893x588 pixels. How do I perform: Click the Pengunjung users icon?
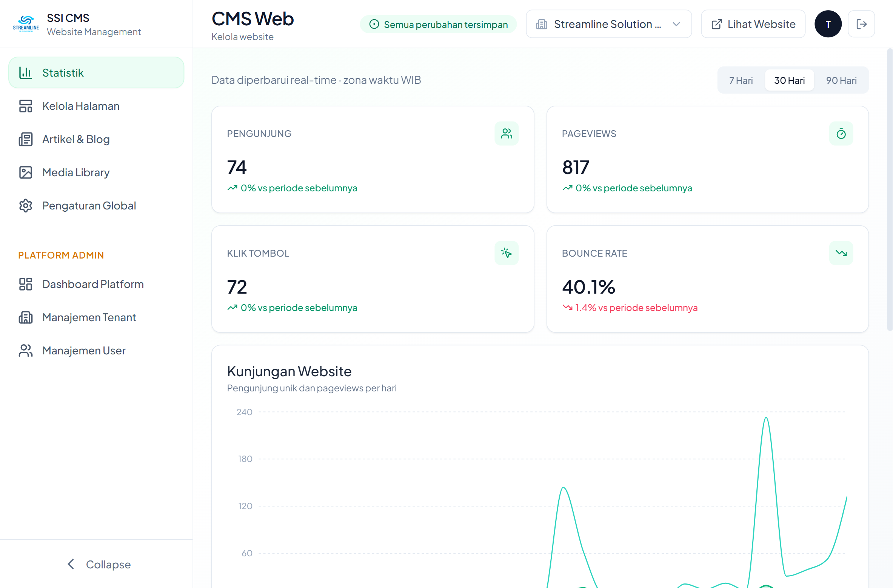[507, 134]
